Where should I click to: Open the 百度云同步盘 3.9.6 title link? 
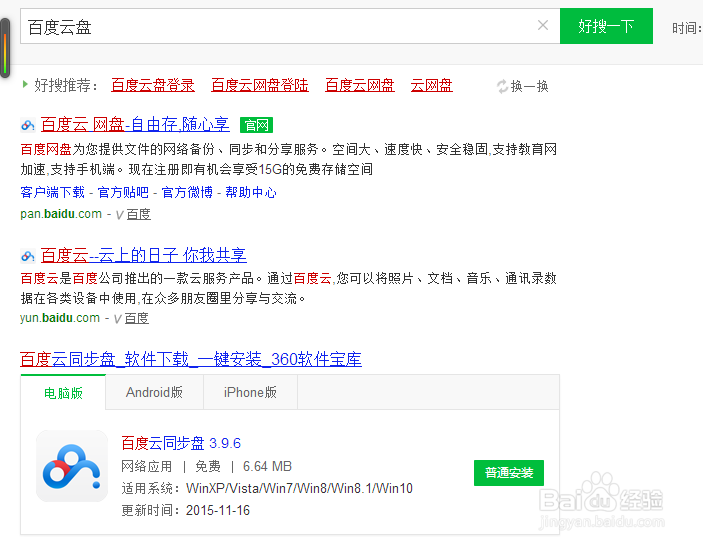tap(181, 443)
